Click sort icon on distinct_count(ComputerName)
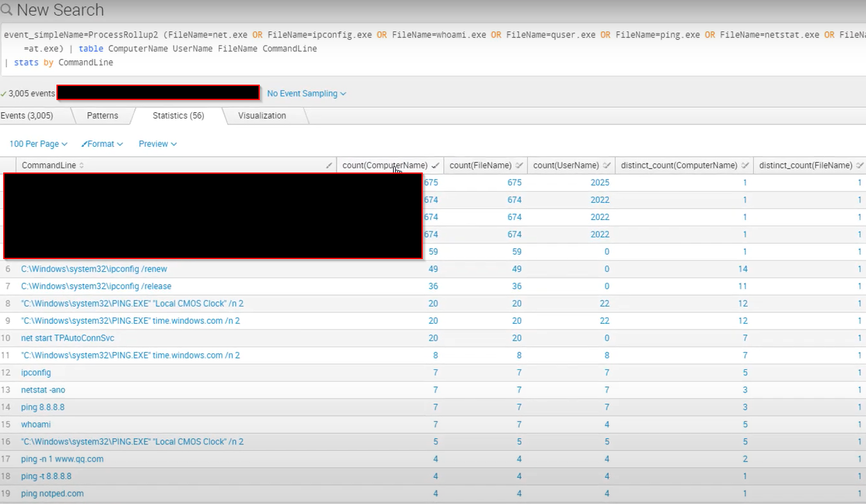The image size is (866, 504). point(745,165)
